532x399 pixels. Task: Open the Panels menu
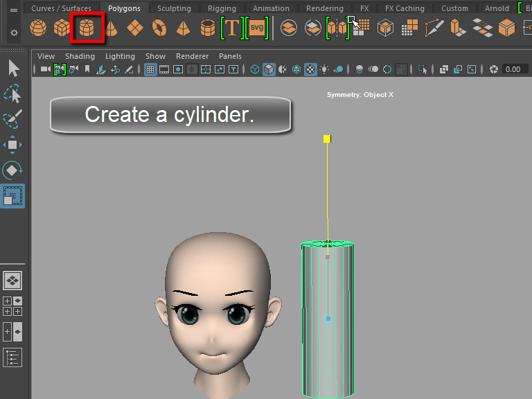[x=230, y=56]
